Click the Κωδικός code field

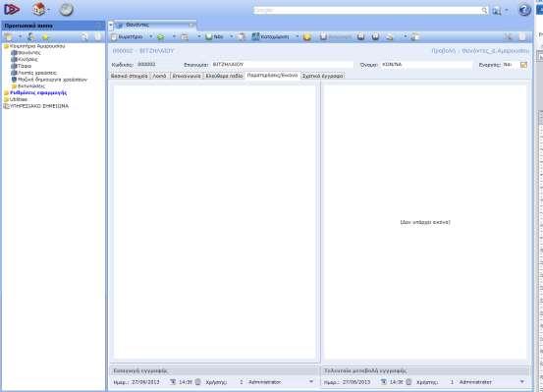pyautogui.click(x=157, y=65)
